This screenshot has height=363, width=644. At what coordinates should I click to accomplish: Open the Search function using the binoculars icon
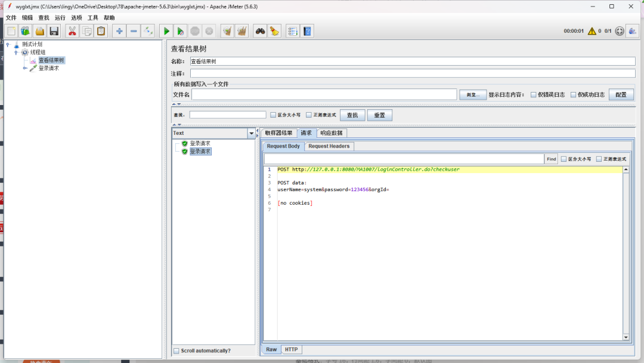[x=259, y=30]
